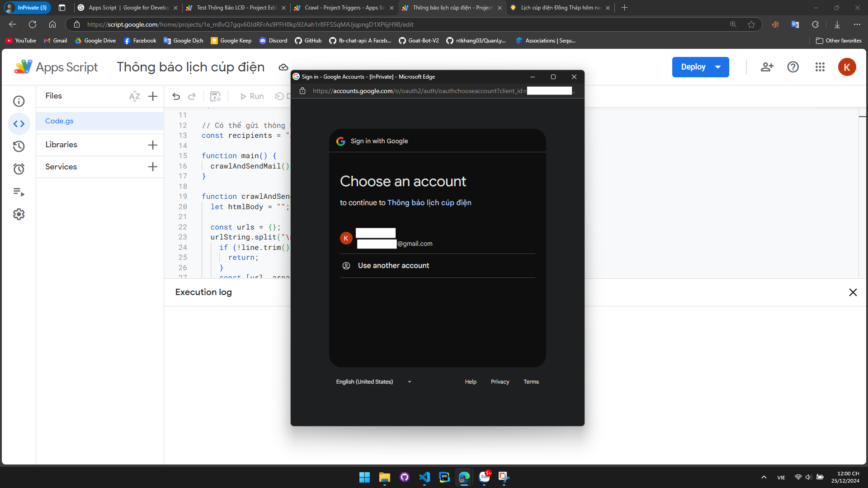Image resolution: width=868 pixels, height=488 pixels.
Task: Add a service with the plus button
Action: click(153, 167)
